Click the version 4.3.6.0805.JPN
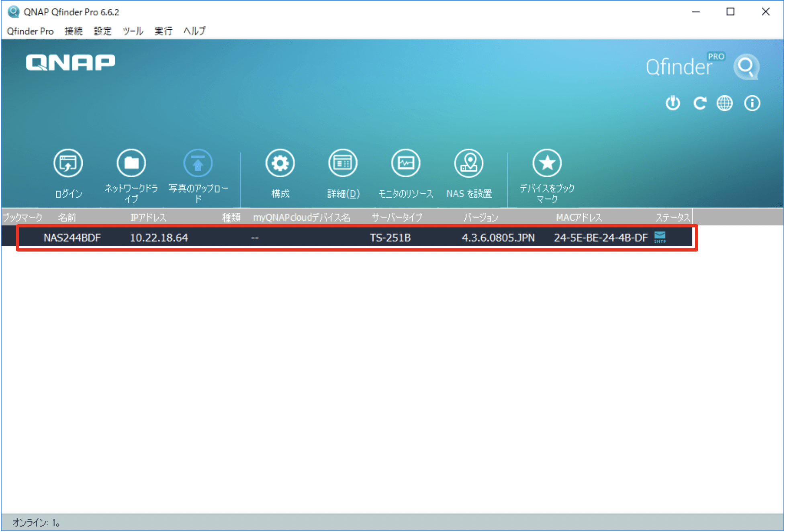 [x=498, y=237]
